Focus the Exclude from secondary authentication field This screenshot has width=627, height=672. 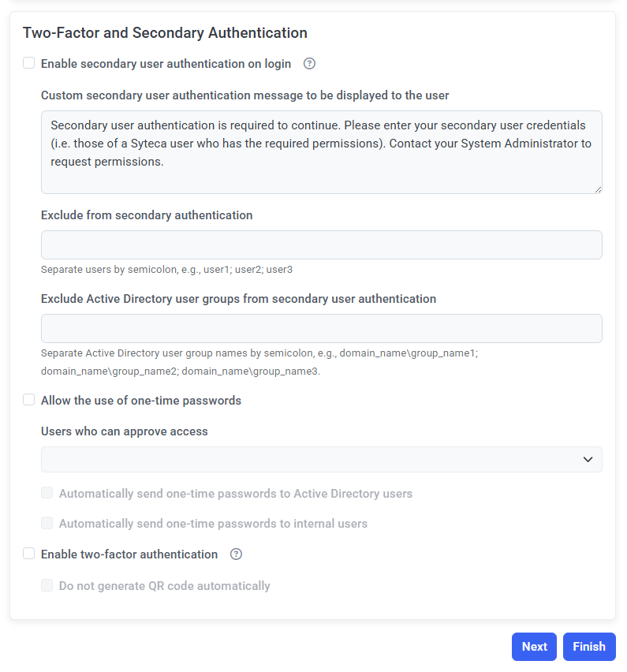pos(321,245)
